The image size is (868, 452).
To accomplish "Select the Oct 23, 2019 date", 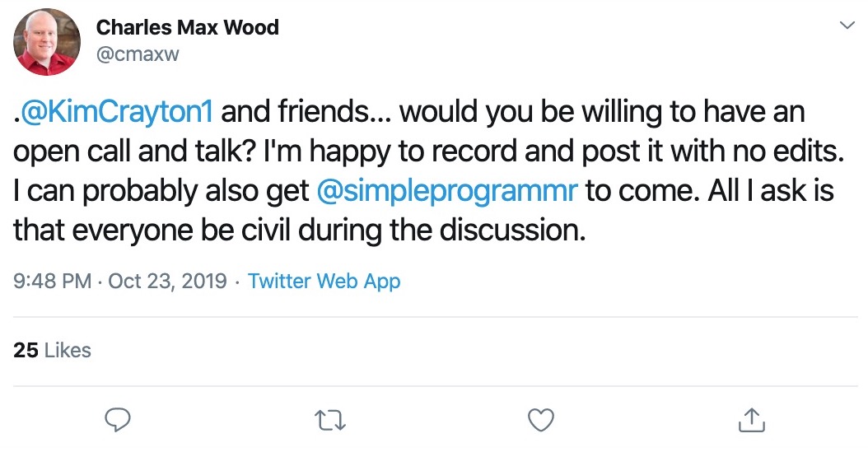I will (x=167, y=281).
